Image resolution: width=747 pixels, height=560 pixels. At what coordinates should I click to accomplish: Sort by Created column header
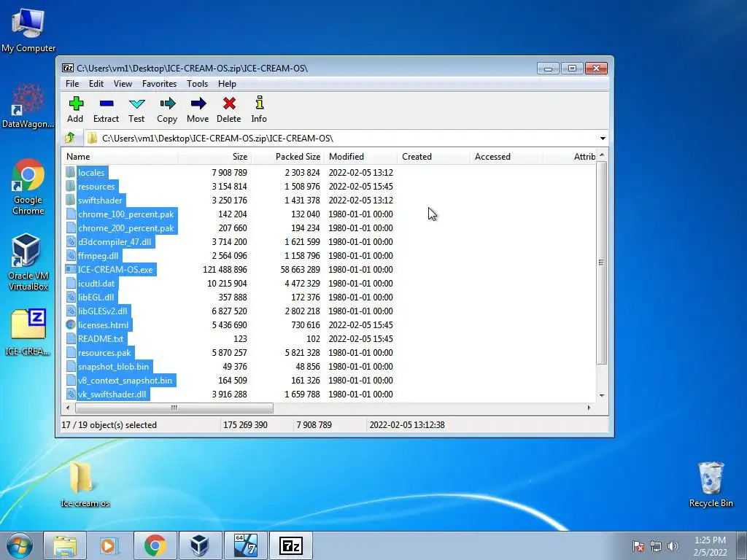pos(433,157)
